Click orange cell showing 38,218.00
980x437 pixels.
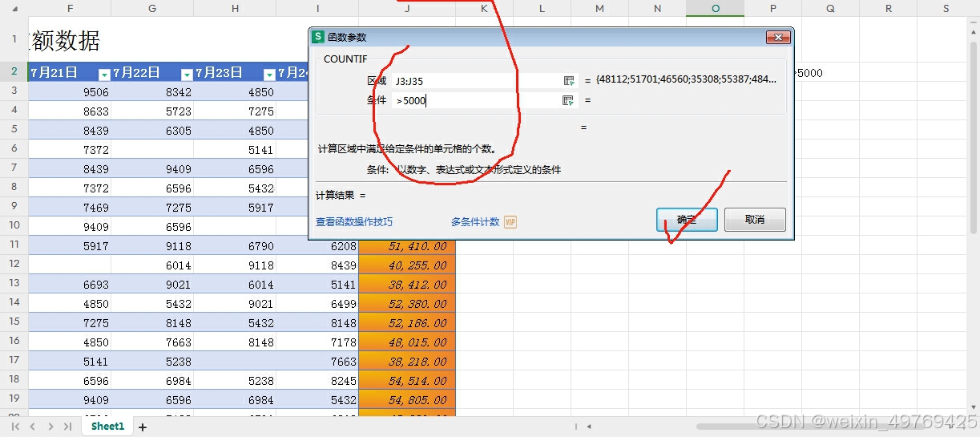coord(407,362)
